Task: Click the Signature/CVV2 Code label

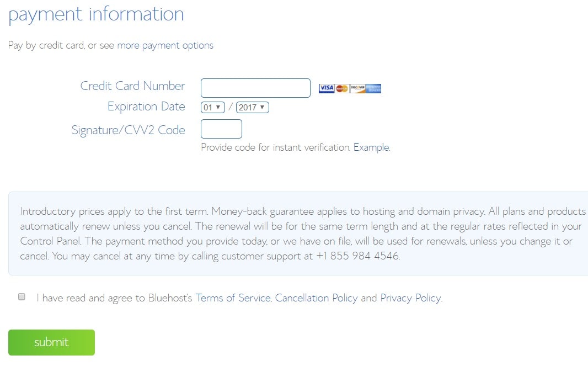Action: pyautogui.click(x=128, y=130)
